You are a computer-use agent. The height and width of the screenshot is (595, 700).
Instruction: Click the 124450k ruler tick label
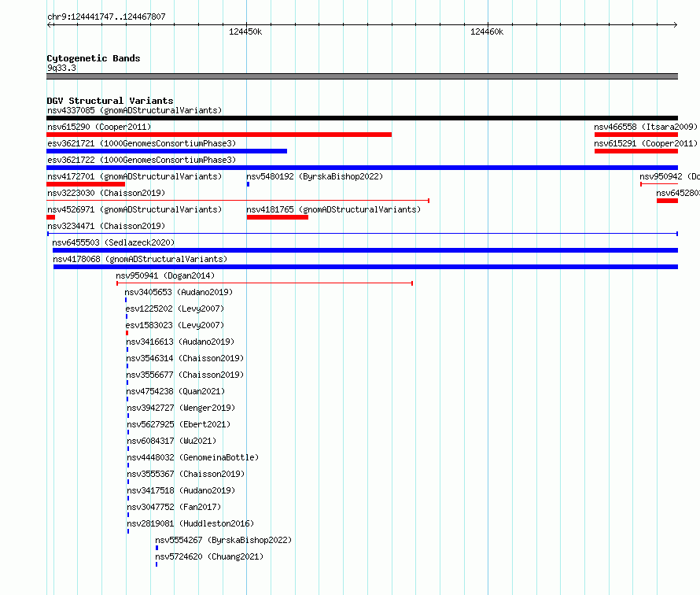245,31
